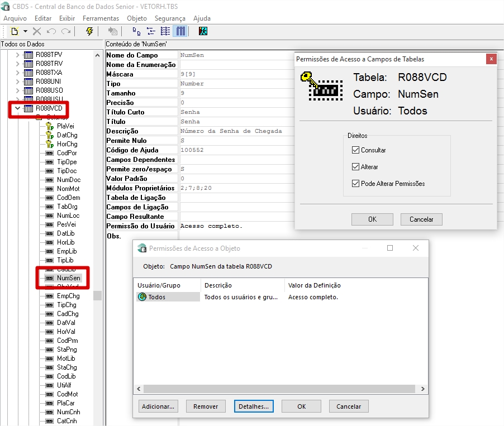This screenshot has height=426, width=504.
Task: Click the tree panel scroll up arrow
Action: 97,55
